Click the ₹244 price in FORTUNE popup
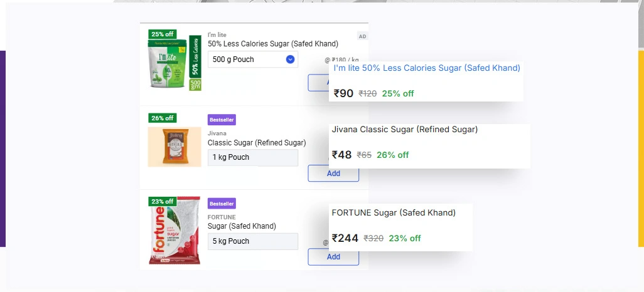Screen dimensions: 644x292 click(345, 238)
